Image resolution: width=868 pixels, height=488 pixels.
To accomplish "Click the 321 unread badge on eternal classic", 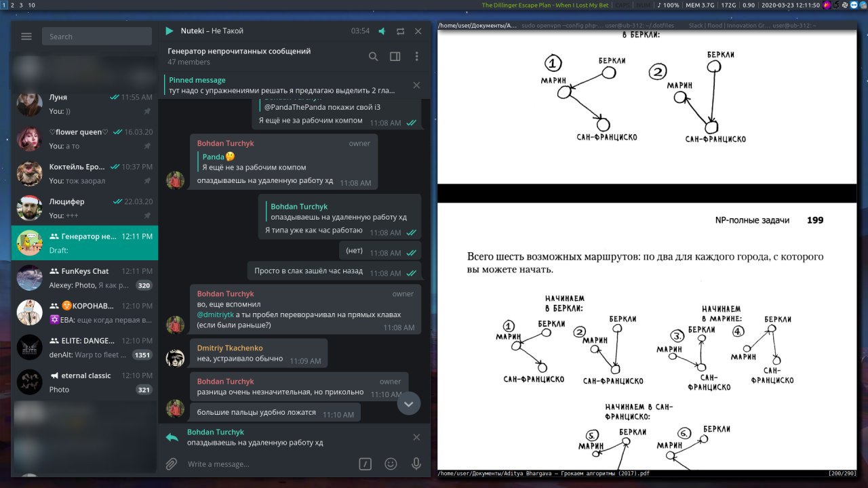I will click(143, 390).
